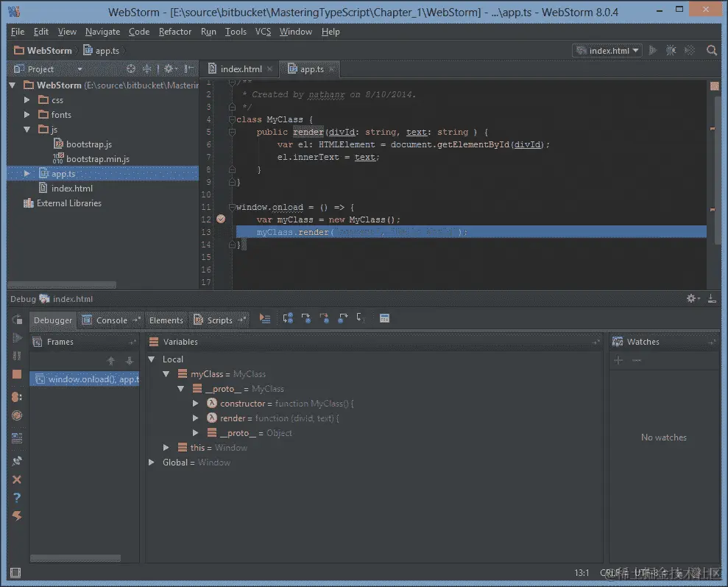Click the Restore Layout icon
The image size is (728, 587).
tap(17, 438)
